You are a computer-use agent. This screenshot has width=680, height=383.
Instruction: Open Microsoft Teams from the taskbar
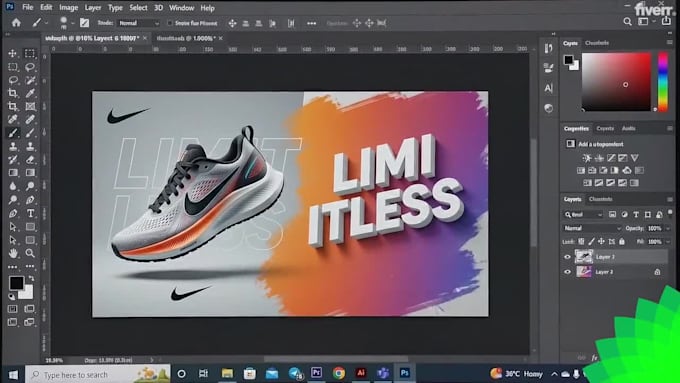point(382,373)
